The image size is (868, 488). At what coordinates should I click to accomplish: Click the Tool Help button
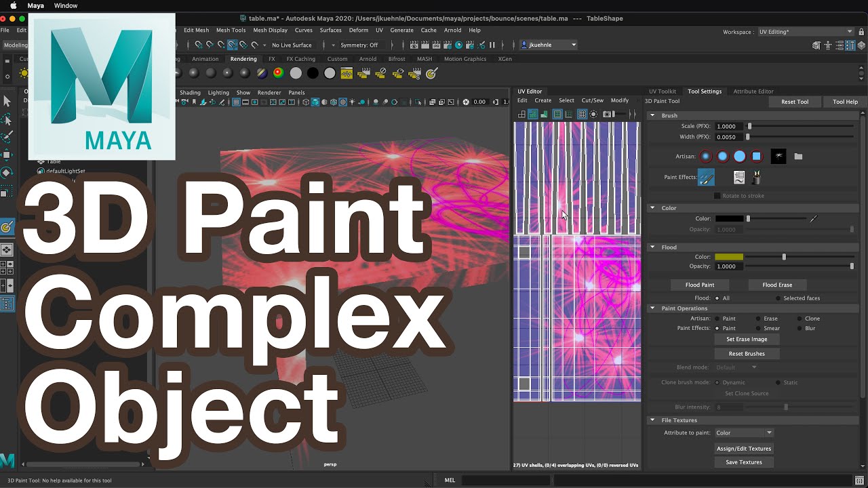tap(845, 102)
